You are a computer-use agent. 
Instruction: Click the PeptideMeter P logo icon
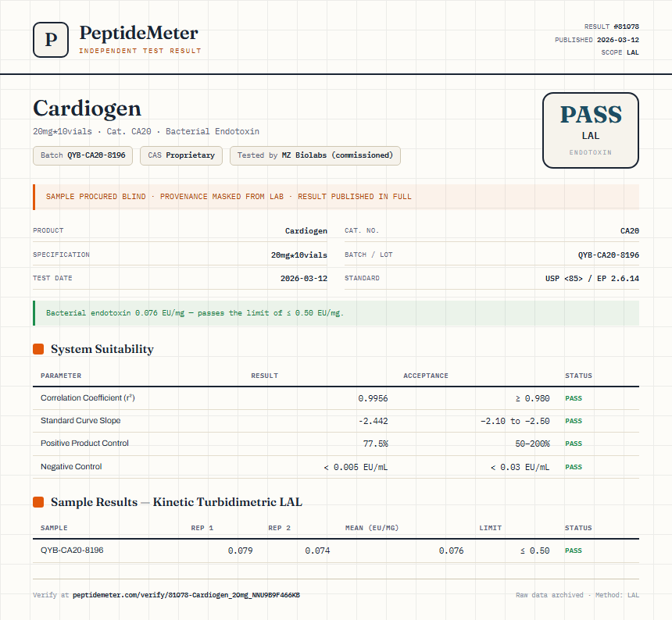click(51, 40)
